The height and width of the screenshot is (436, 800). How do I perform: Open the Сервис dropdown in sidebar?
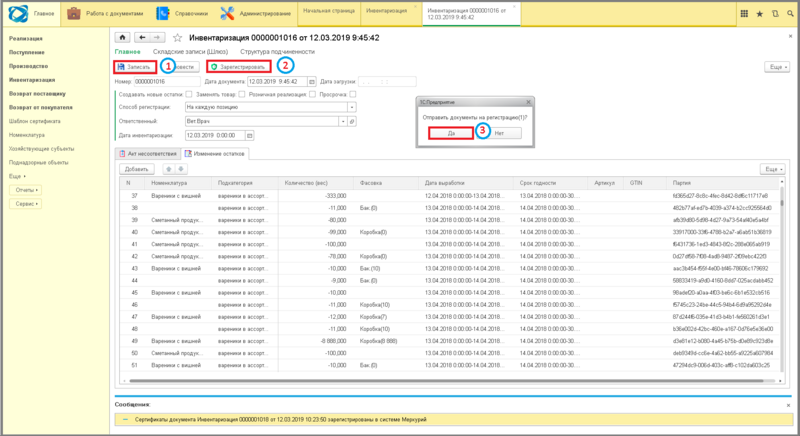point(26,204)
